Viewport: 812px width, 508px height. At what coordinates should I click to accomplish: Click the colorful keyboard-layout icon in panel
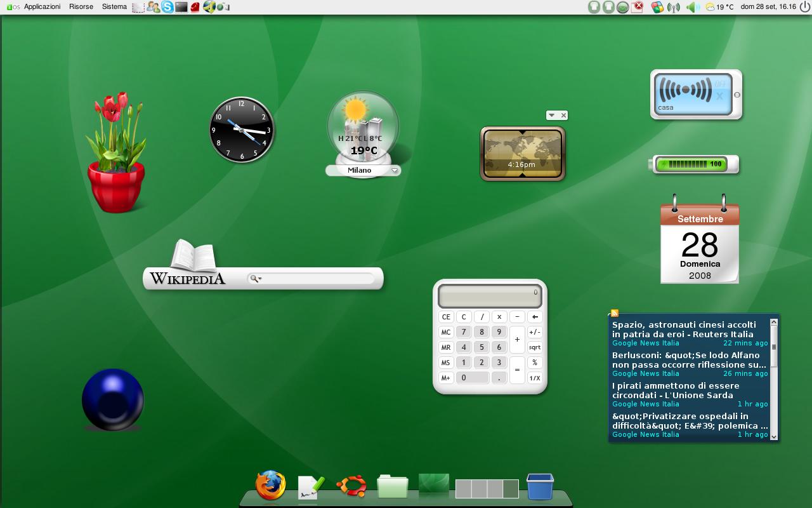tap(657, 7)
